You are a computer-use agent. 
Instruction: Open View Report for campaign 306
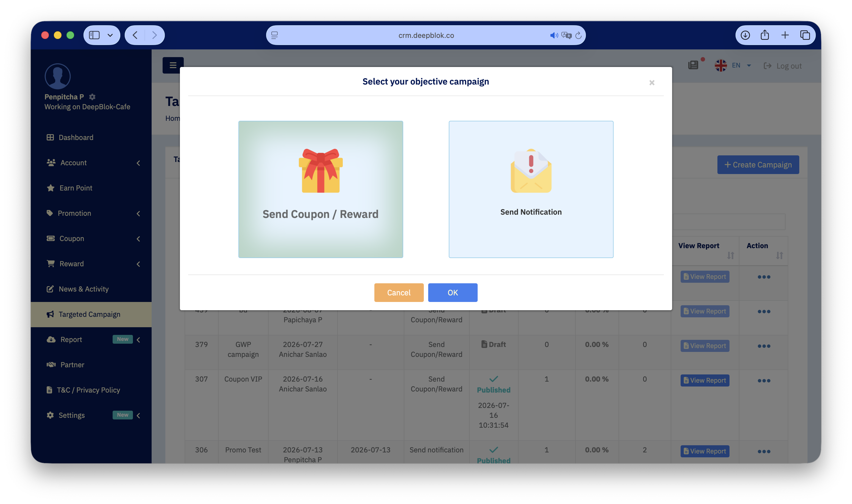click(x=705, y=451)
